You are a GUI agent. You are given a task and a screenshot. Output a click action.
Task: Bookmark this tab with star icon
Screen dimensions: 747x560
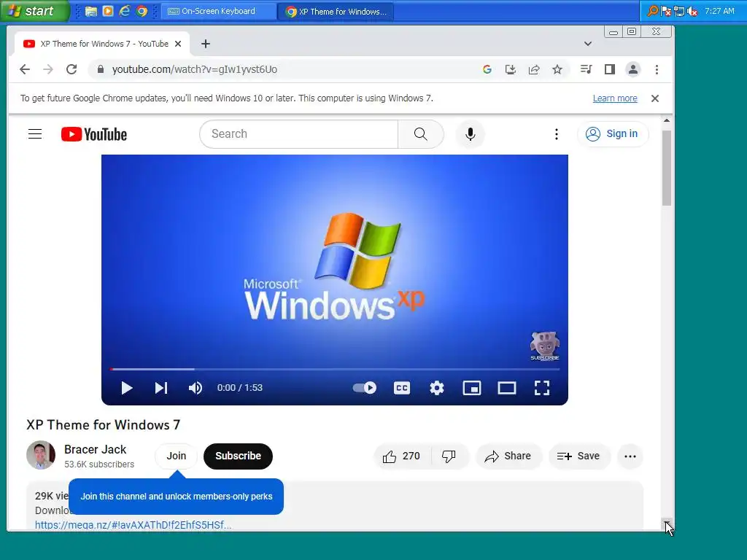557,69
